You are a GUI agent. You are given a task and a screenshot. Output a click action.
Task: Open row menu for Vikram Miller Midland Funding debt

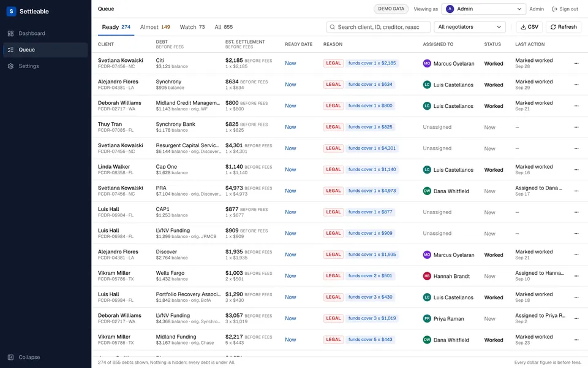coord(576,340)
